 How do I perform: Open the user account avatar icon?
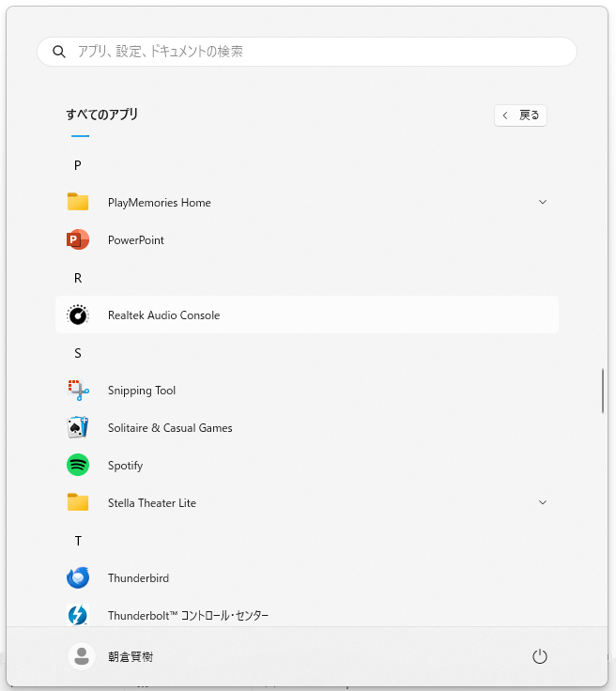pos(82,656)
